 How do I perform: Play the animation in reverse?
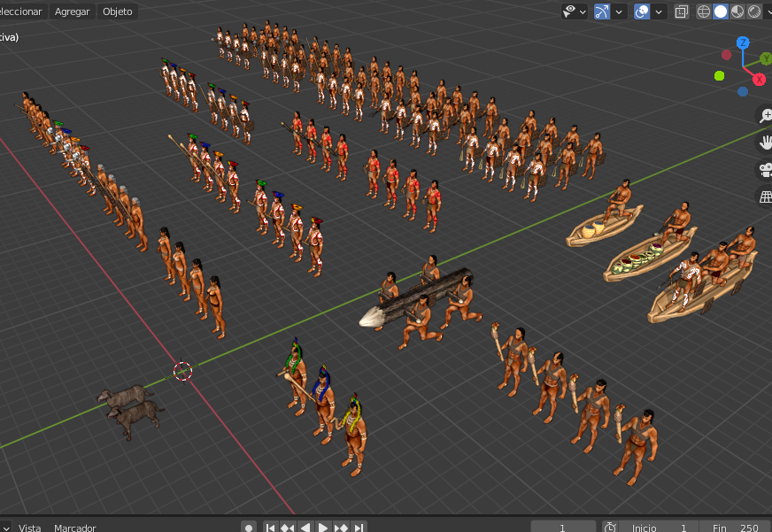coord(305,528)
